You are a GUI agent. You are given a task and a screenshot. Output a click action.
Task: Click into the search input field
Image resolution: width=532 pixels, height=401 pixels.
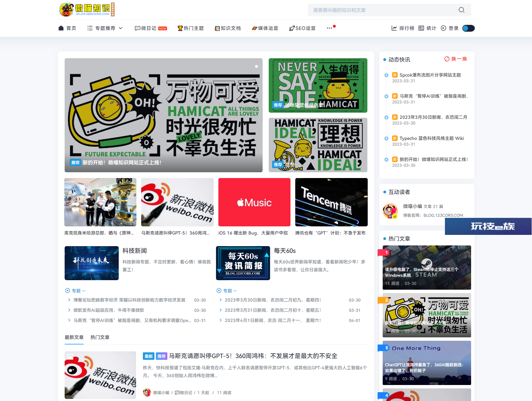tap(383, 10)
